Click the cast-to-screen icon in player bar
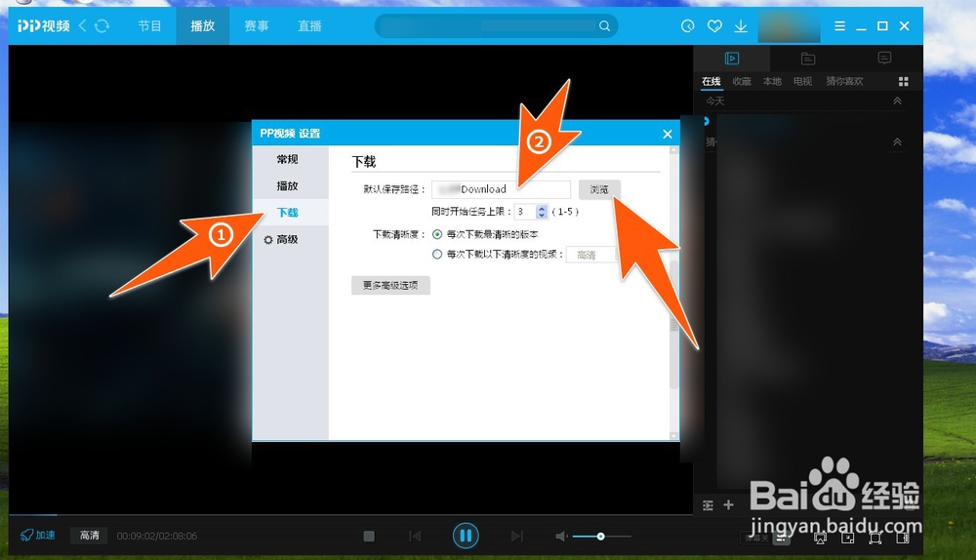The height and width of the screenshot is (560, 976). click(x=821, y=538)
